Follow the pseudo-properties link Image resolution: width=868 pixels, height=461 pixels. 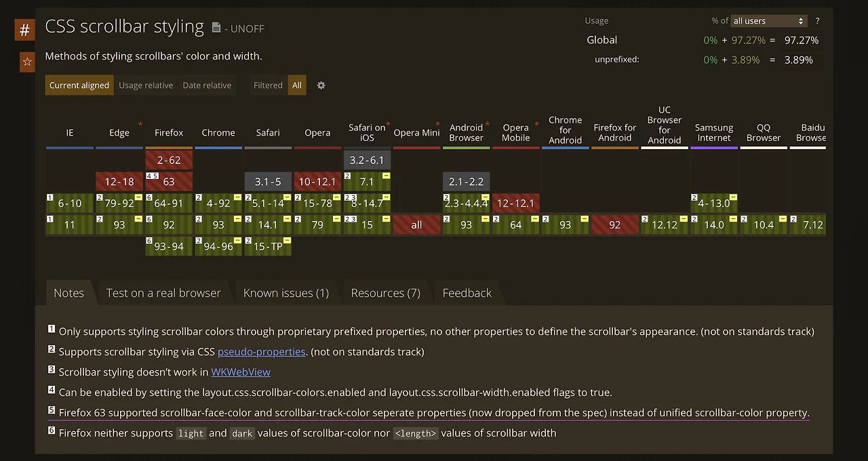(261, 352)
